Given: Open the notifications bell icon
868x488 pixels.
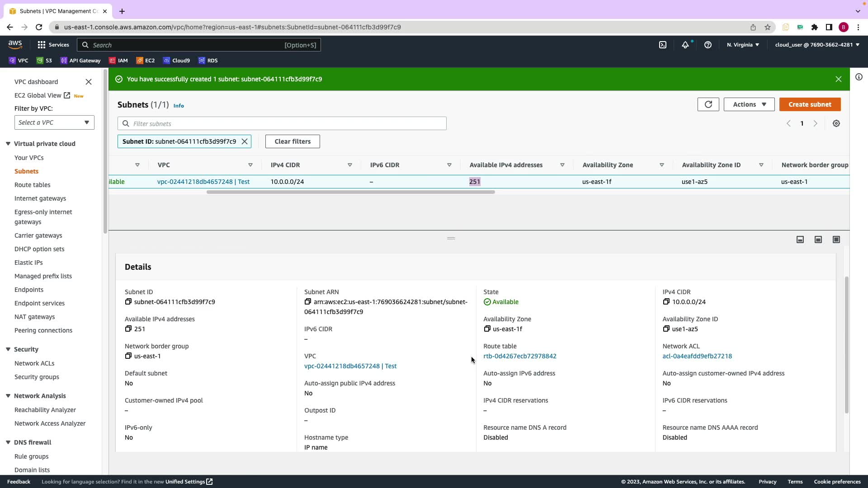Looking at the screenshot, I should tap(685, 45).
